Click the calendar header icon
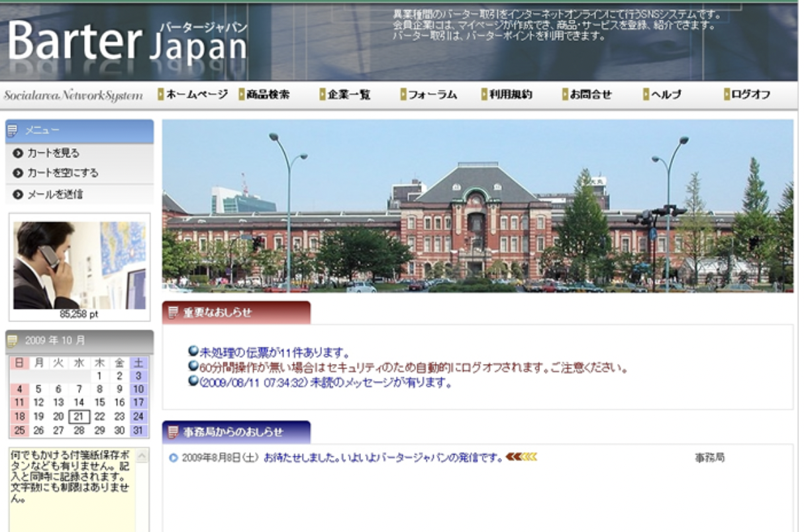 coord(13,341)
